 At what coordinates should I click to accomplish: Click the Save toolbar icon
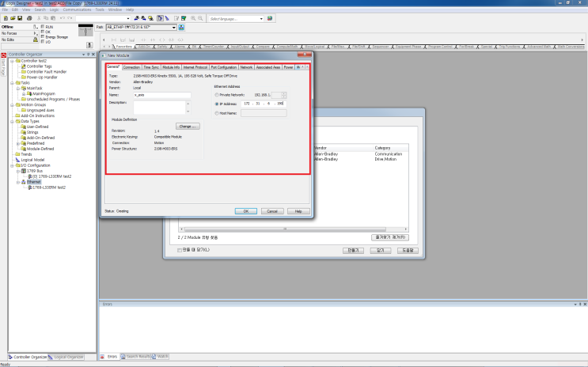click(20, 18)
